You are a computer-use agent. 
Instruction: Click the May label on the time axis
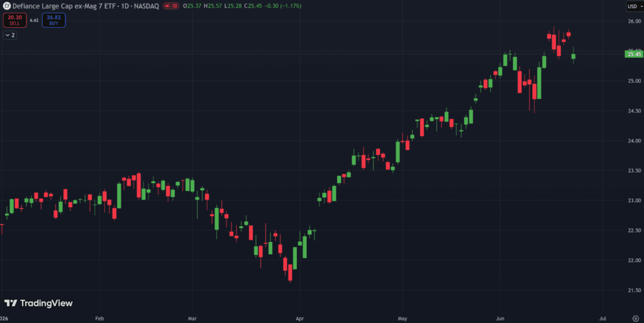coord(402,319)
